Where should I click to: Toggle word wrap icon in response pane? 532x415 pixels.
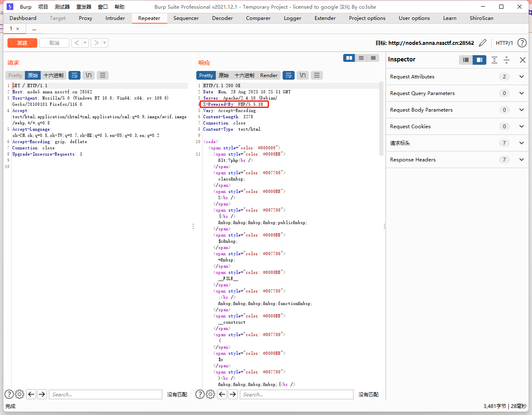pos(288,75)
